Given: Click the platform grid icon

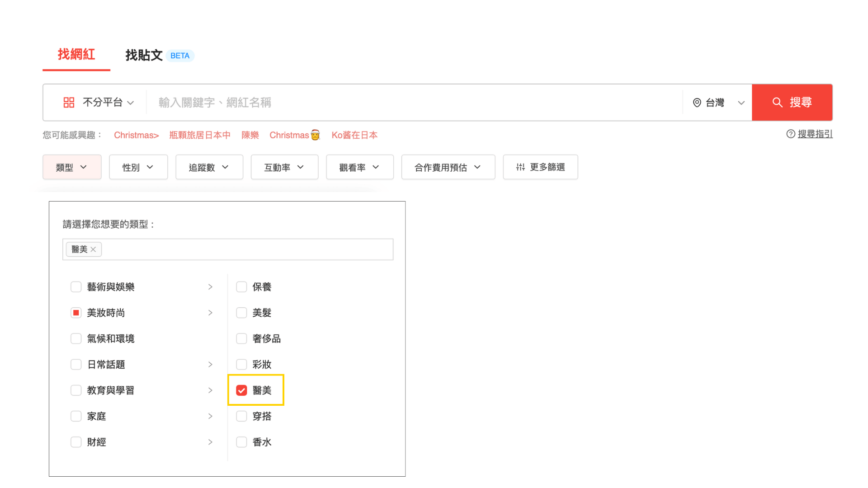Looking at the screenshot, I should tap(69, 103).
